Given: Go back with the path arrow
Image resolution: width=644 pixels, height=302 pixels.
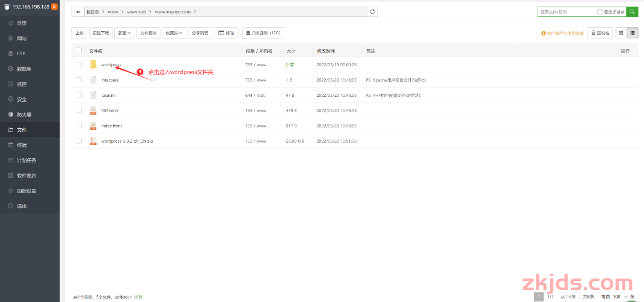Looking at the screenshot, I should pyautogui.click(x=78, y=12).
